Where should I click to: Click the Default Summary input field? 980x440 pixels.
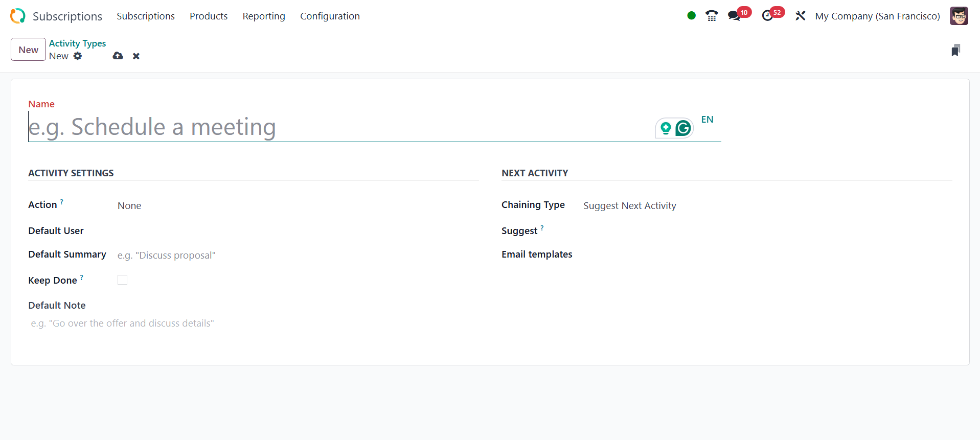(297, 255)
